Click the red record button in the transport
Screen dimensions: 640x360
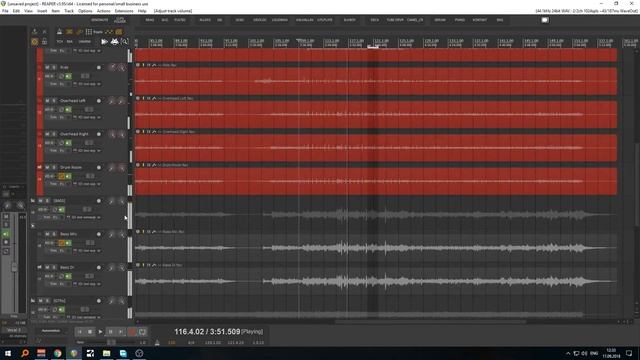pos(132,332)
